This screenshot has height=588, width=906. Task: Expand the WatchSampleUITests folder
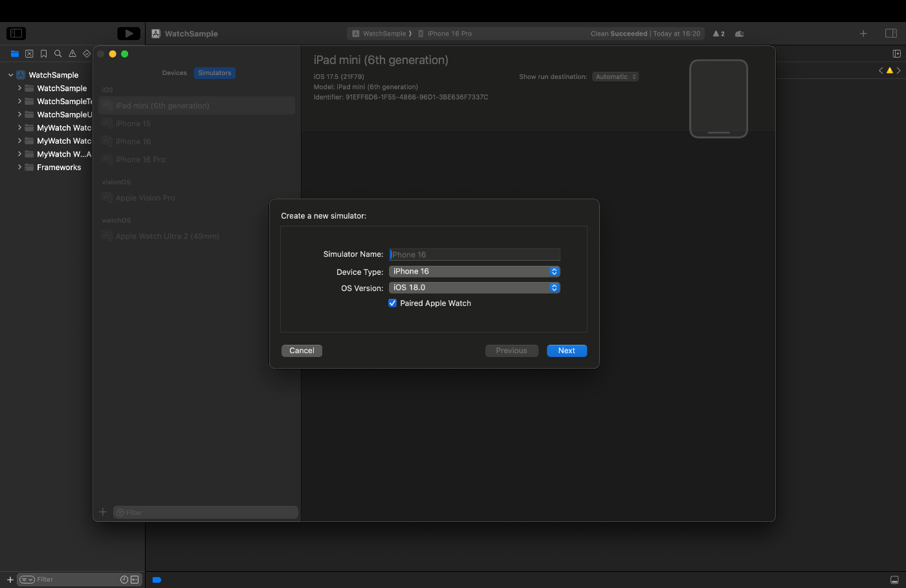point(19,114)
